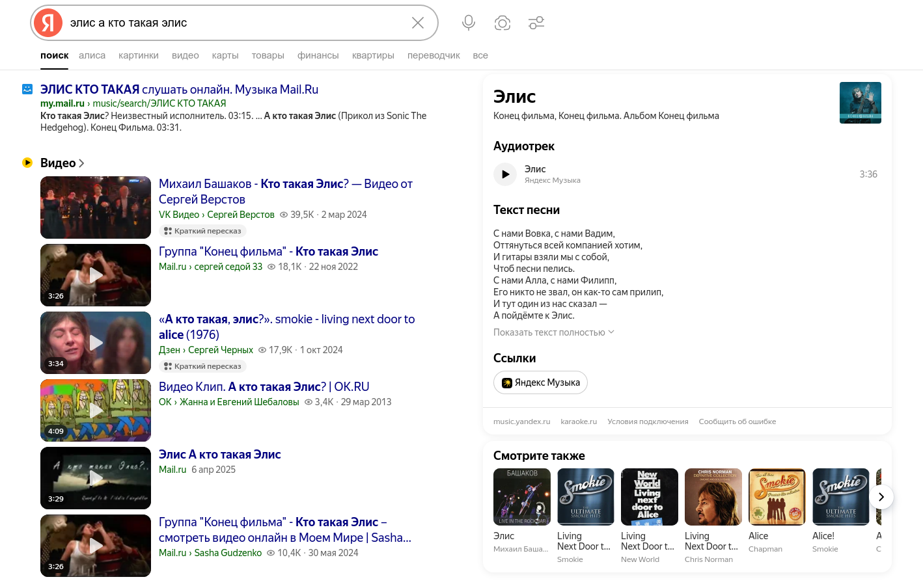
Task: Expand full lyrics with Показать текст полностью
Action: pyautogui.click(x=554, y=332)
